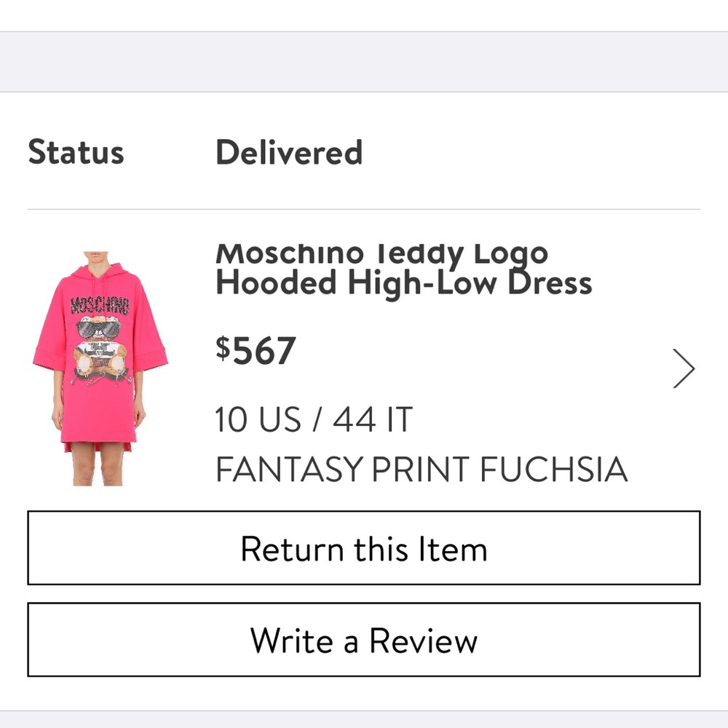This screenshot has height=728, width=728.
Task: Click the product title second line Hooded High-Low Dress
Action: (x=404, y=282)
